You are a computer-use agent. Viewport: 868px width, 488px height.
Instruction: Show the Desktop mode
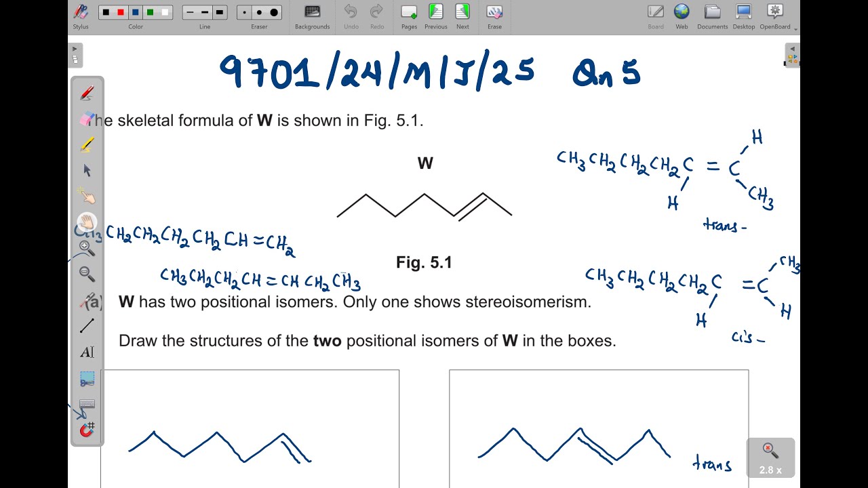[x=744, y=16]
